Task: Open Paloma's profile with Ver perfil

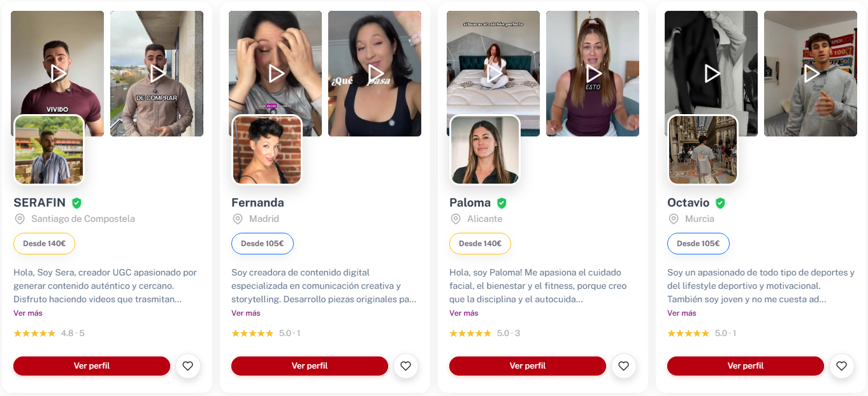Action: tap(528, 366)
